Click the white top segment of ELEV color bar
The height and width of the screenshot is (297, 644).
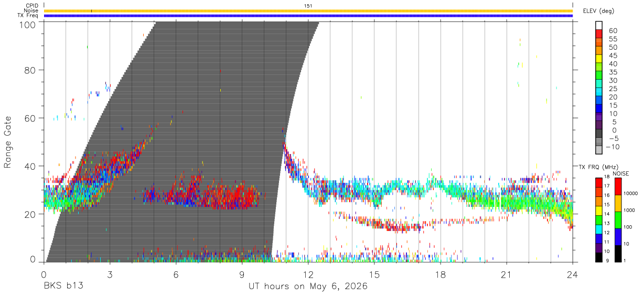[x=599, y=25]
